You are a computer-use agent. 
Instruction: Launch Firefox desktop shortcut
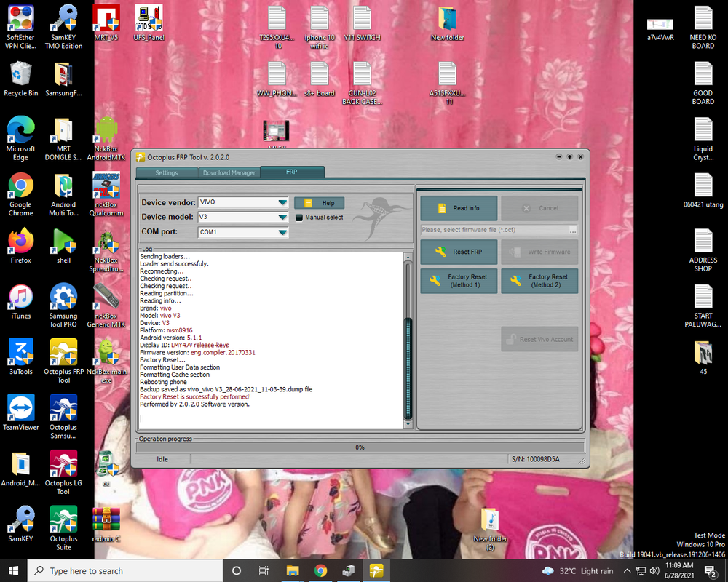coord(20,245)
